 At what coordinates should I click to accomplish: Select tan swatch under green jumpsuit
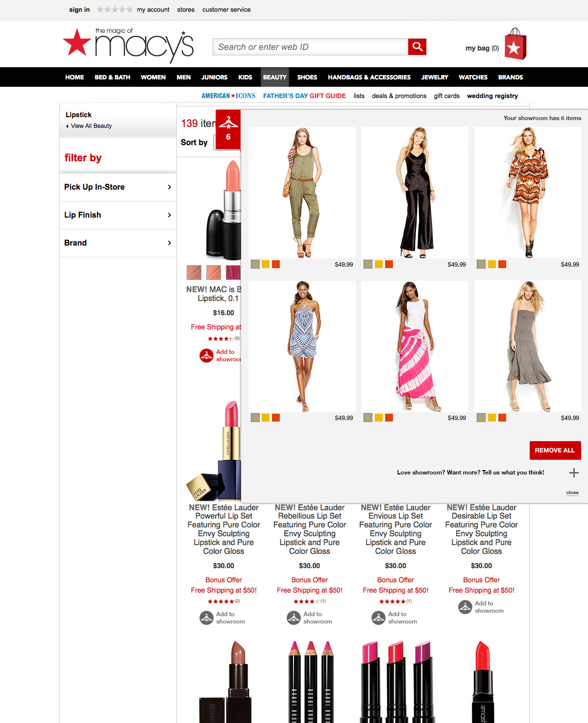[x=255, y=264]
